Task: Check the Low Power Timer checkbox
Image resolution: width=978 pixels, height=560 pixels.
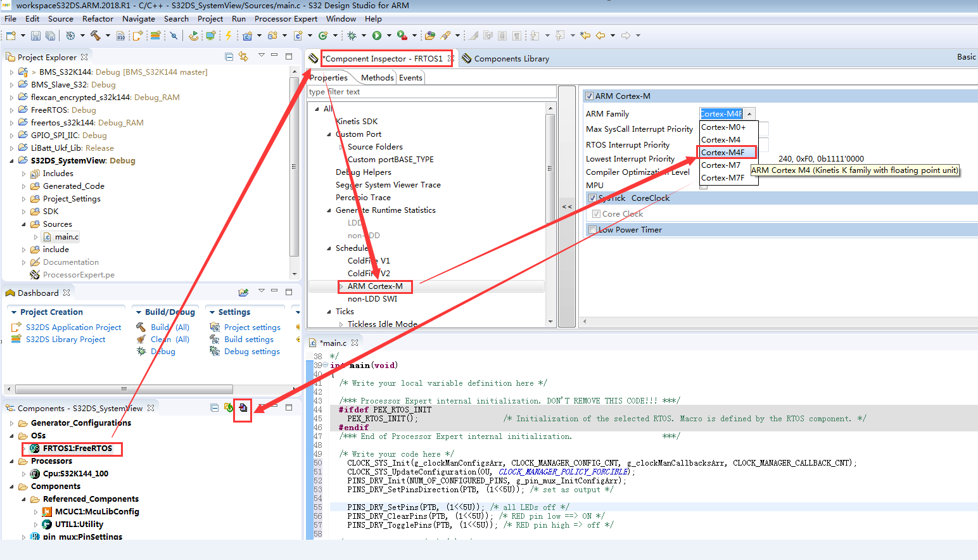Action: (x=592, y=229)
